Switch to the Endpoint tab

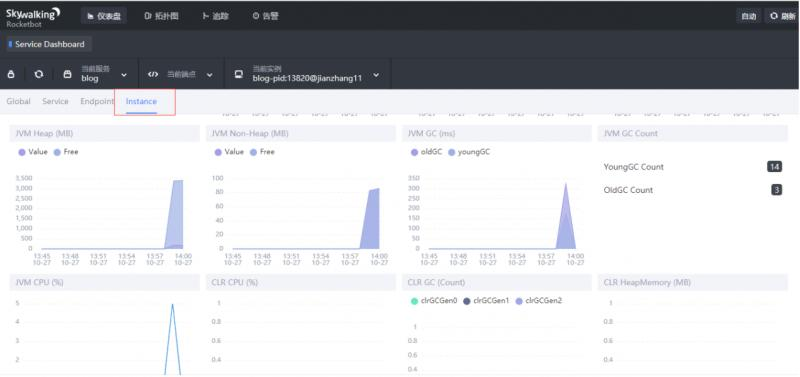(x=97, y=102)
